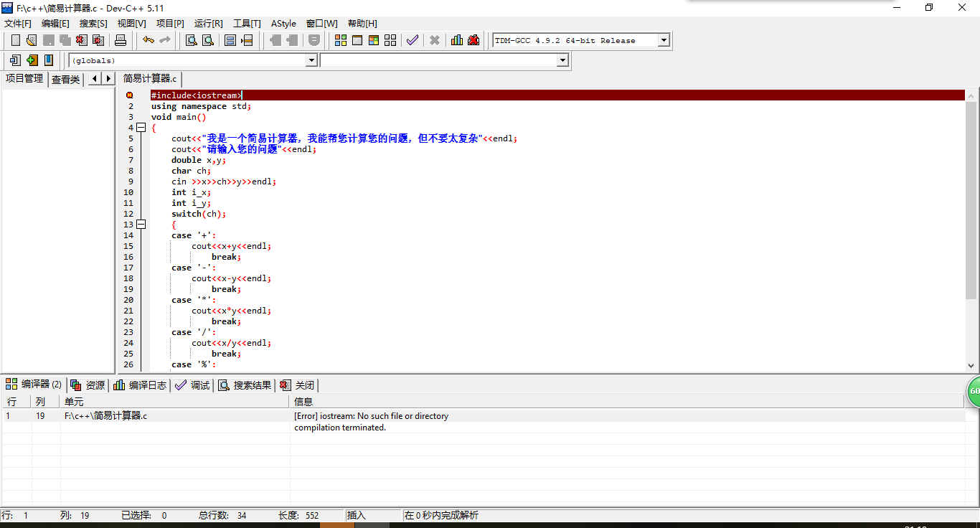The image size is (980, 528).
Task: Select the iostream No such file error message
Action: click(372, 416)
